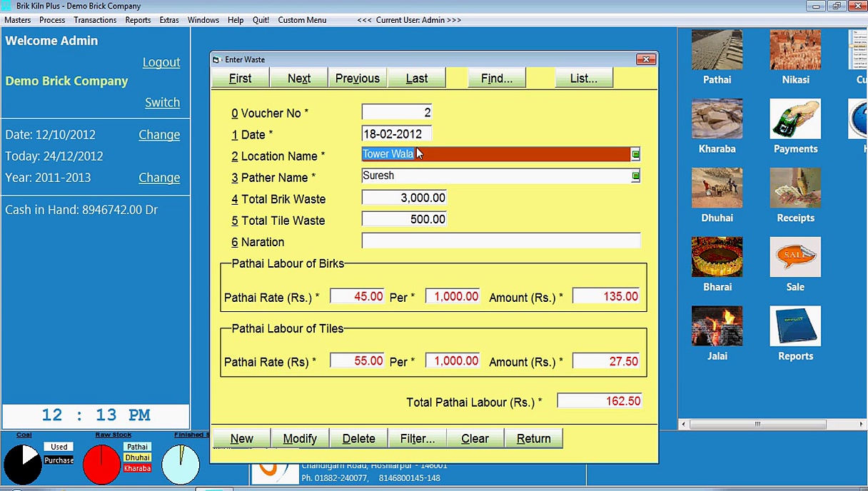This screenshot has height=491, width=868.
Task: Click the Dhuhai raw stock legend swatch
Action: click(x=137, y=457)
